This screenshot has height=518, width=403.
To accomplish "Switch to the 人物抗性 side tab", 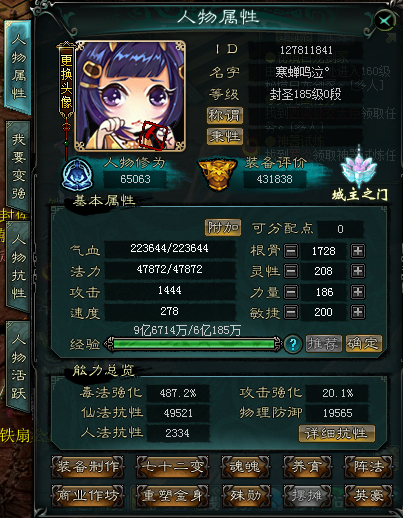I will (x=18, y=267).
